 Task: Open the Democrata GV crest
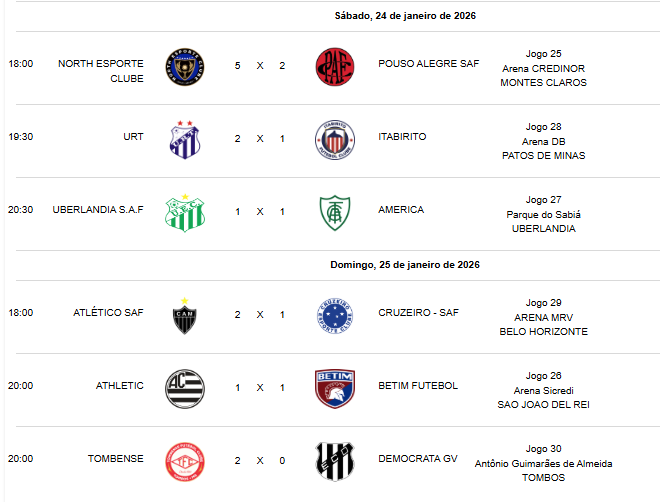coord(334,460)
